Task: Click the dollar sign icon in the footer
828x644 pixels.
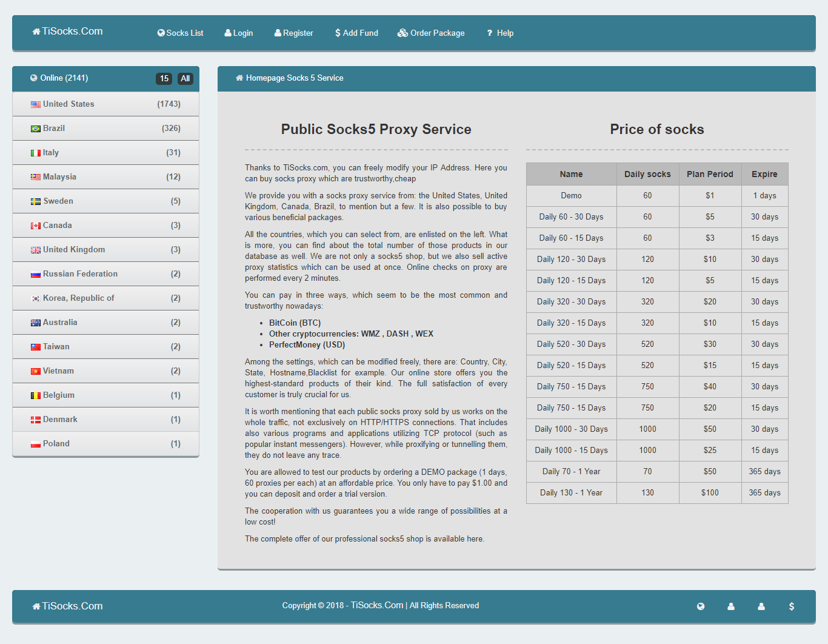Action: pos(792,606)
